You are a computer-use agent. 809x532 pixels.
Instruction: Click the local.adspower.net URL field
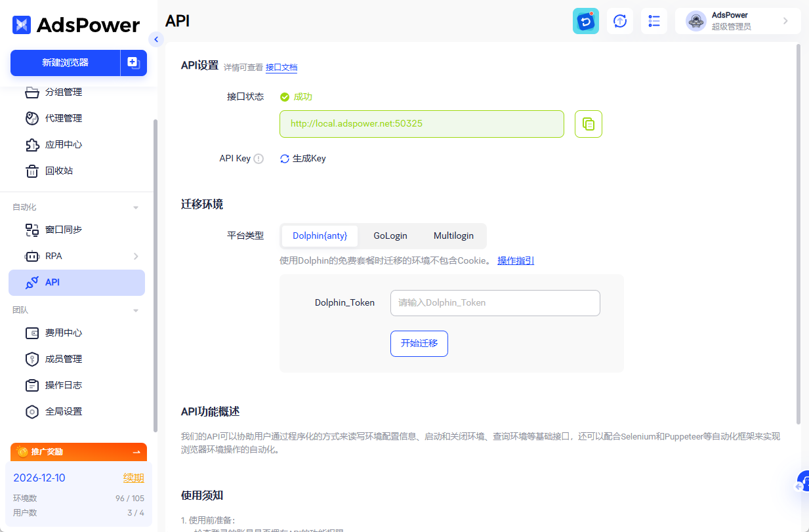[422, 124]
